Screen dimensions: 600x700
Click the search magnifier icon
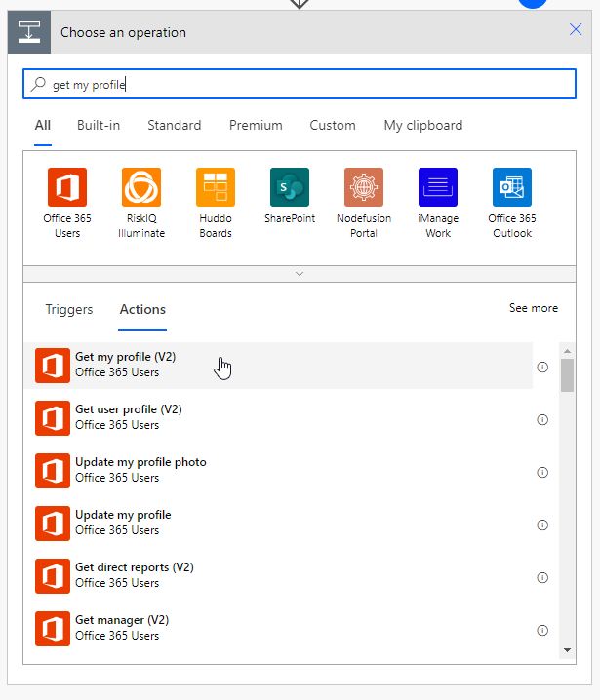[38, 84]
